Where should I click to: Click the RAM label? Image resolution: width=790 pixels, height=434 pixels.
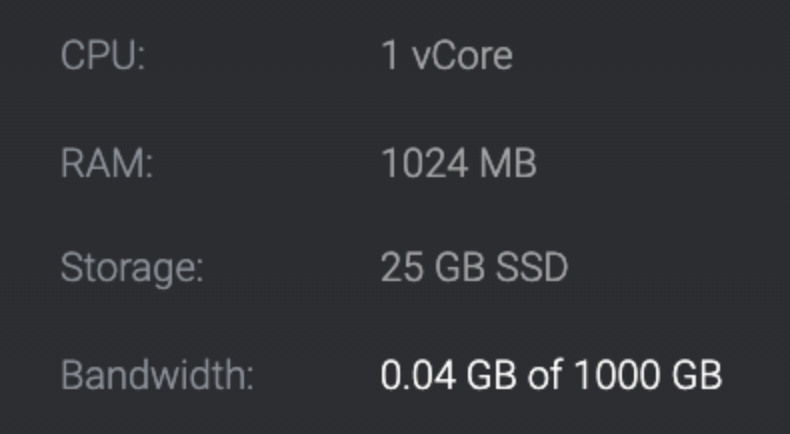click(107, 162)
